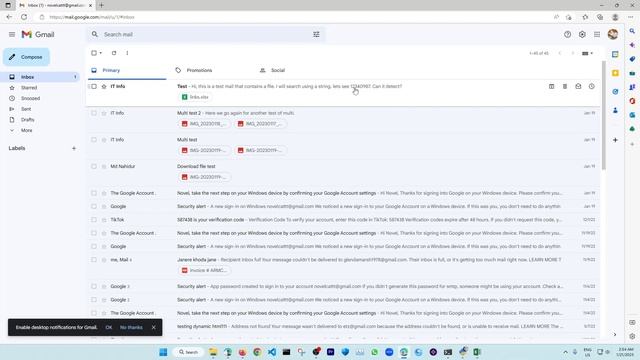The width and height of the screenshot is (640, 360).
Task: Open a new browser tab with plus
Action: 101,5
